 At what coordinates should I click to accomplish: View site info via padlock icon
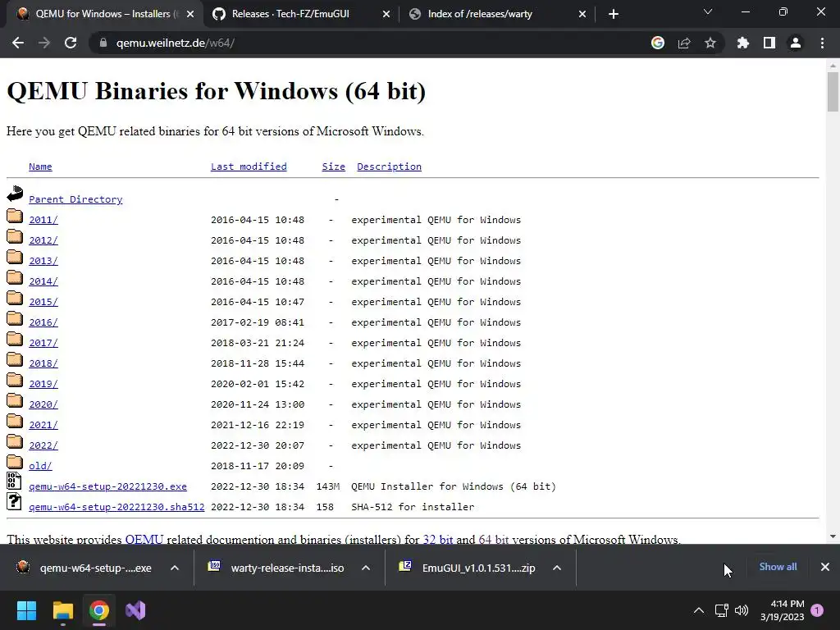tap(103, 43)
